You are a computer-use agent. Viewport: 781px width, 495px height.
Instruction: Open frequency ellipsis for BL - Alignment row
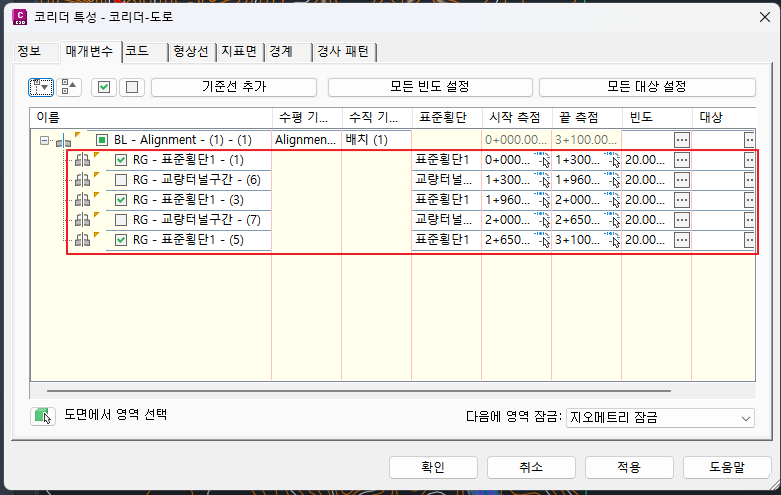[x=682, y=140]
